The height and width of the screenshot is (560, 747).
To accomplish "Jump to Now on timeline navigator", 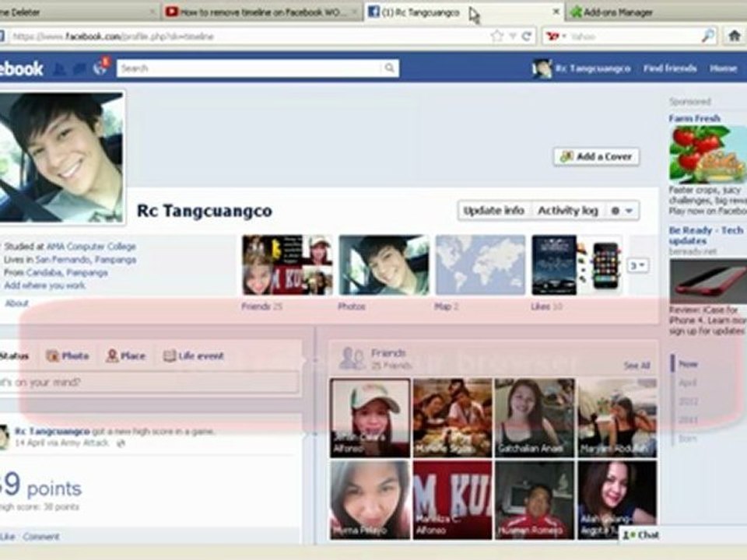I will pyautogui.click(x=688, y=364).
